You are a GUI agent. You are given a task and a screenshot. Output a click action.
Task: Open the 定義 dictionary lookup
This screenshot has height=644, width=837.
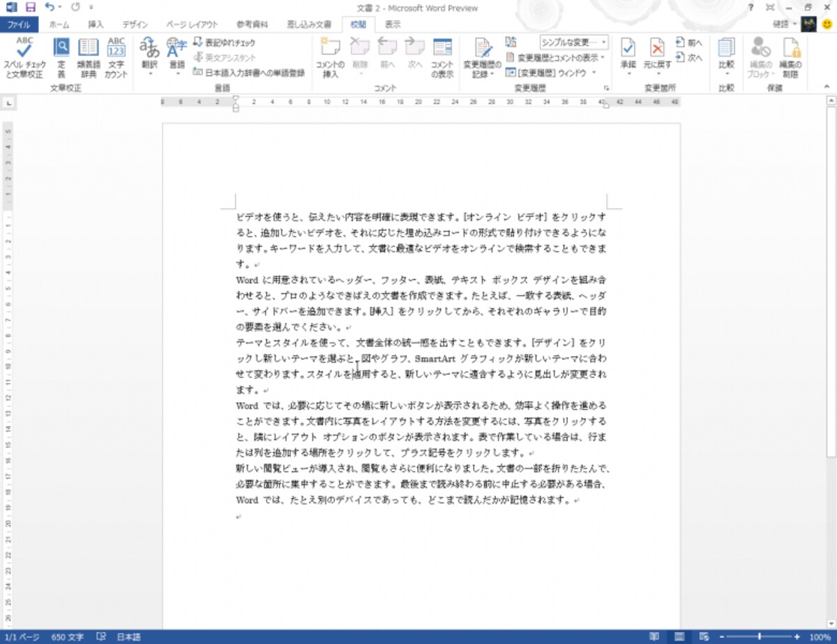pos(61,57)
